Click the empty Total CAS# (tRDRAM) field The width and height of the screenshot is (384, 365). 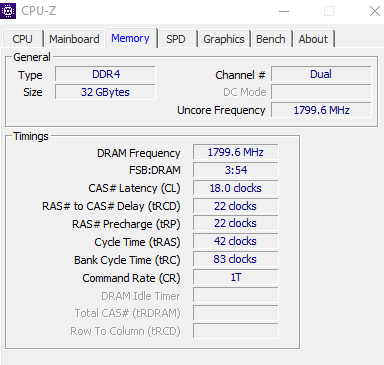(x=235, y=313)
